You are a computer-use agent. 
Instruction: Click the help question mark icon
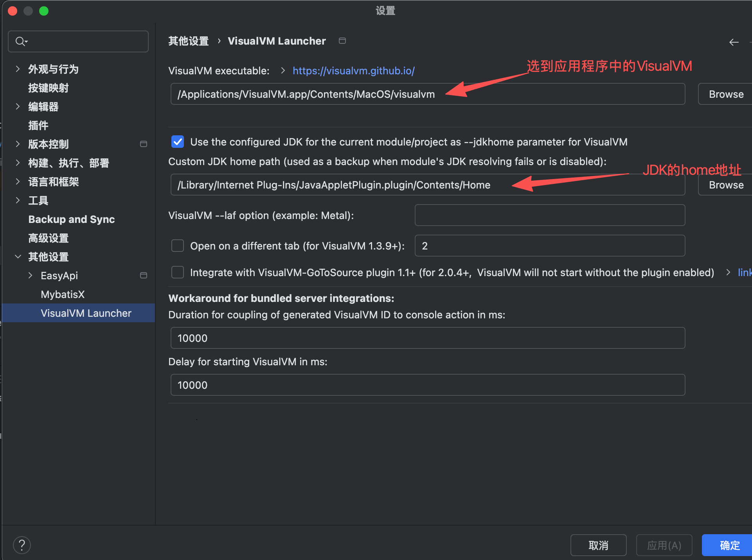(x=22, y=545)
